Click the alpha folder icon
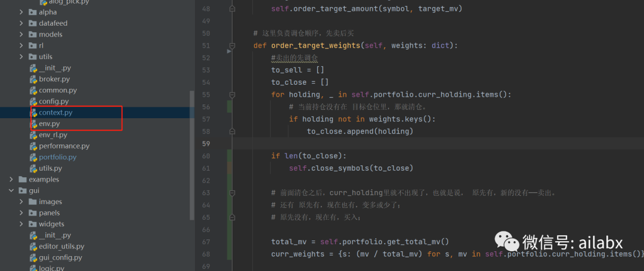This screenshot has height=271, width=644. click(32, 13)
